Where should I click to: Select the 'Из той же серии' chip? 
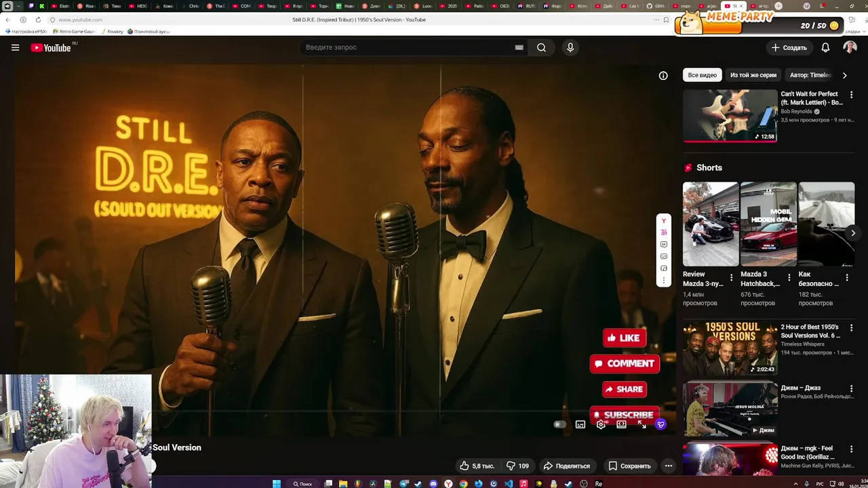753,75
